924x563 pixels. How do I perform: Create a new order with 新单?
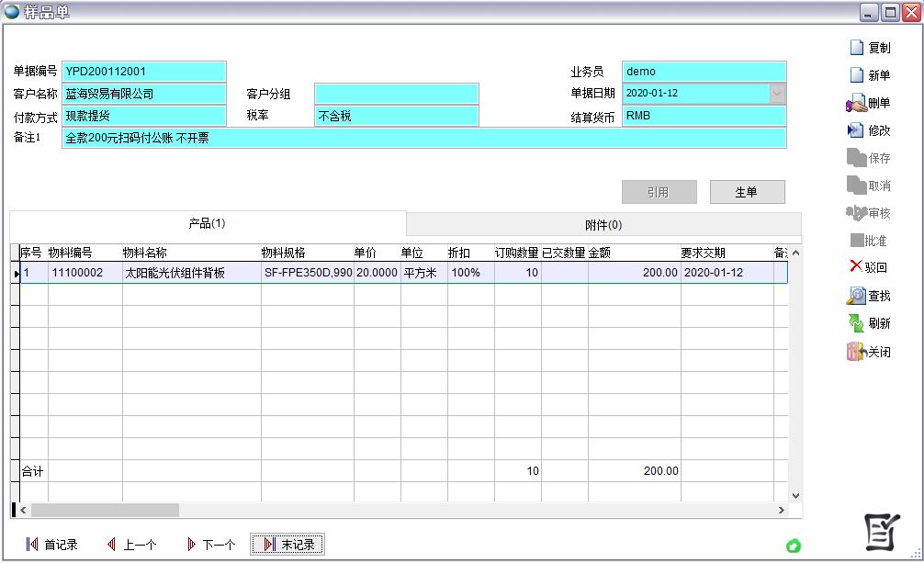(x=856, y=75)
